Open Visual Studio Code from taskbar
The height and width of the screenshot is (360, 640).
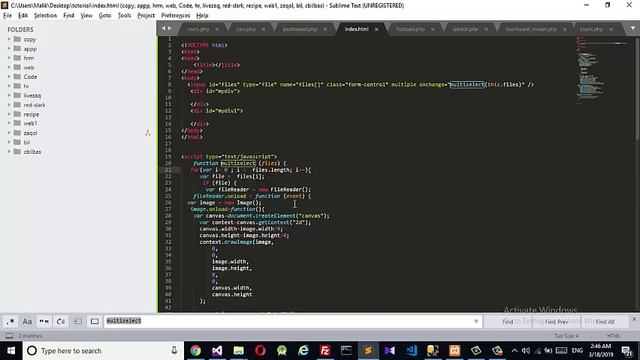pos(411,351)
